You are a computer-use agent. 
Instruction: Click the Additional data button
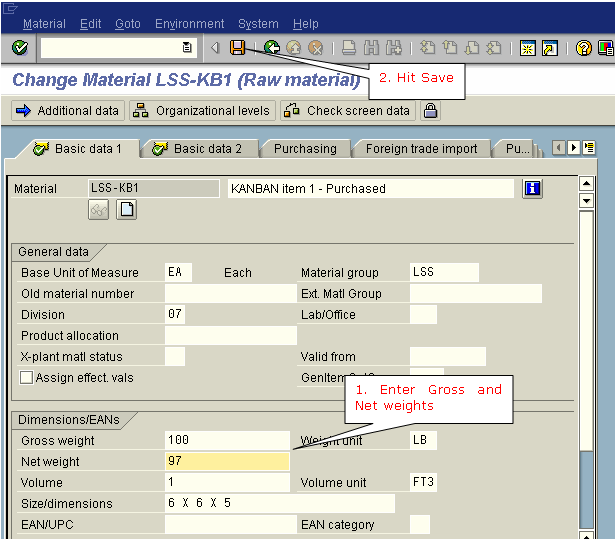tap(67, 111)
